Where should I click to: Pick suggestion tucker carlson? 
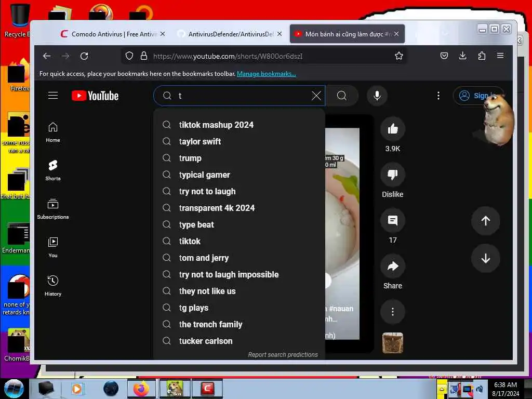point(240,341)
